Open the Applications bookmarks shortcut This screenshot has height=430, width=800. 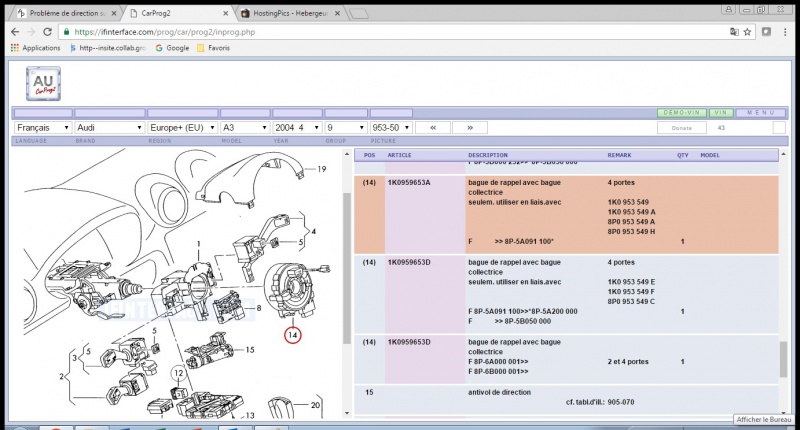(35, 48)
